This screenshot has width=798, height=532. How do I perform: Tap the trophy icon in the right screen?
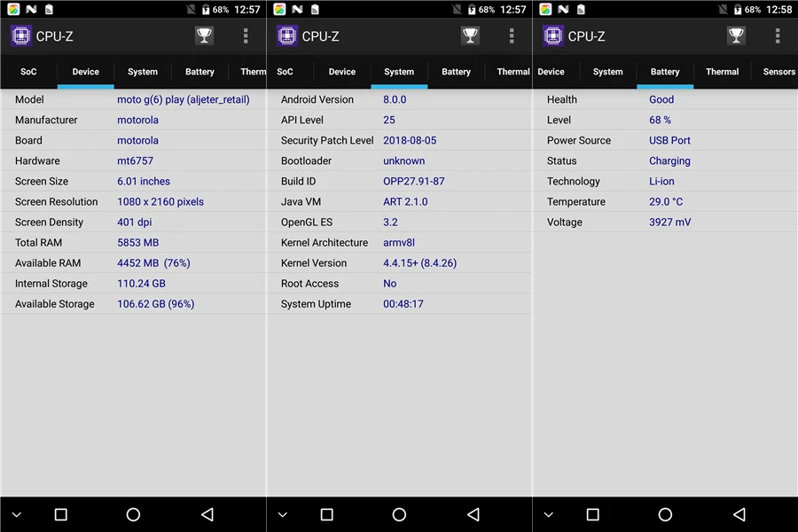point(736,35)
